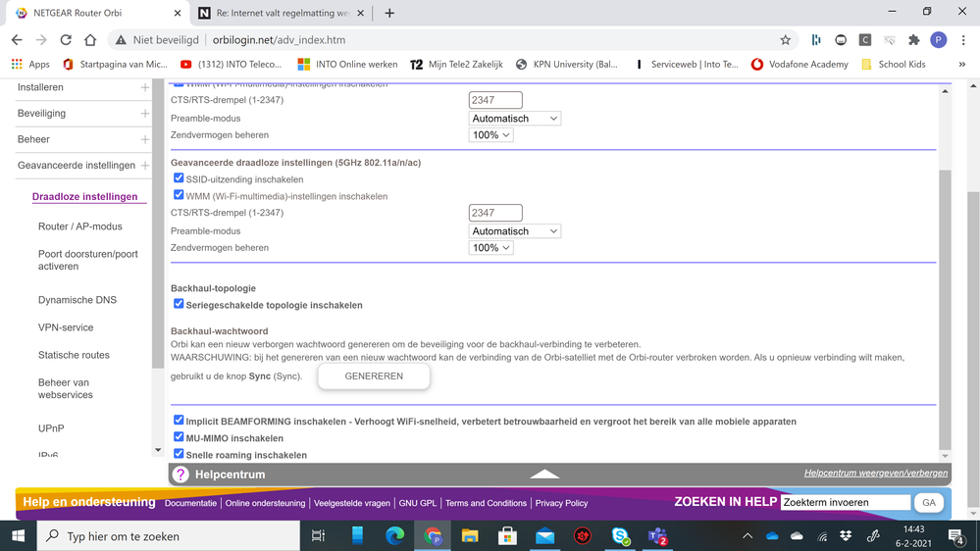
Task: Toggle Implicit BEAMFORMING inschakelen checkbox
Action: (x=179, y=421)
